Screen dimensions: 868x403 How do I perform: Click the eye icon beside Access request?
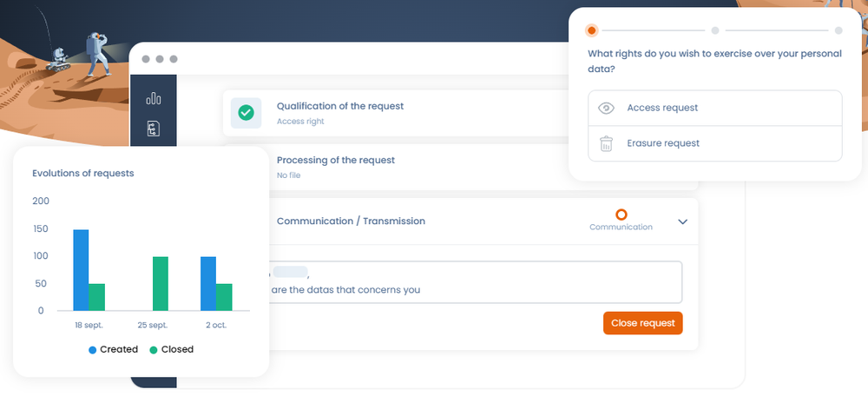[x=607, y=108]
